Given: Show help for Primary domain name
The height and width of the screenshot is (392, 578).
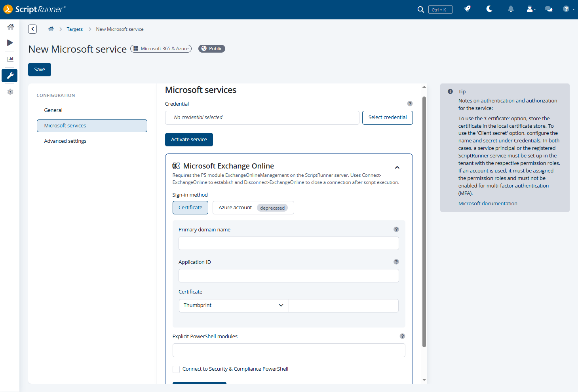Looking at the screenshot, I should coord(396,229).
